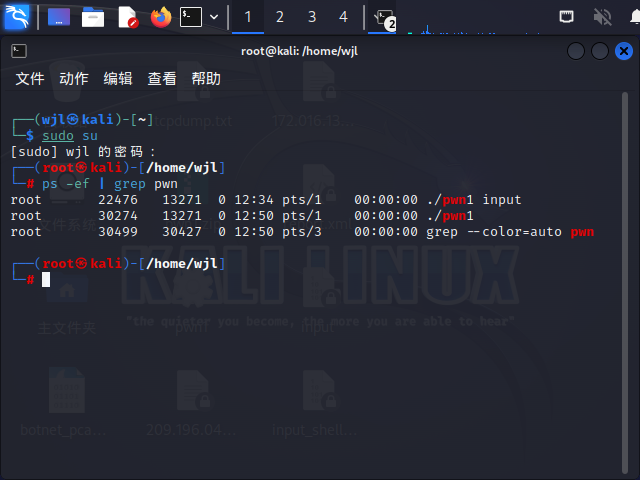Click 'pts/3' terminal column value

click(x=302, y=231)
